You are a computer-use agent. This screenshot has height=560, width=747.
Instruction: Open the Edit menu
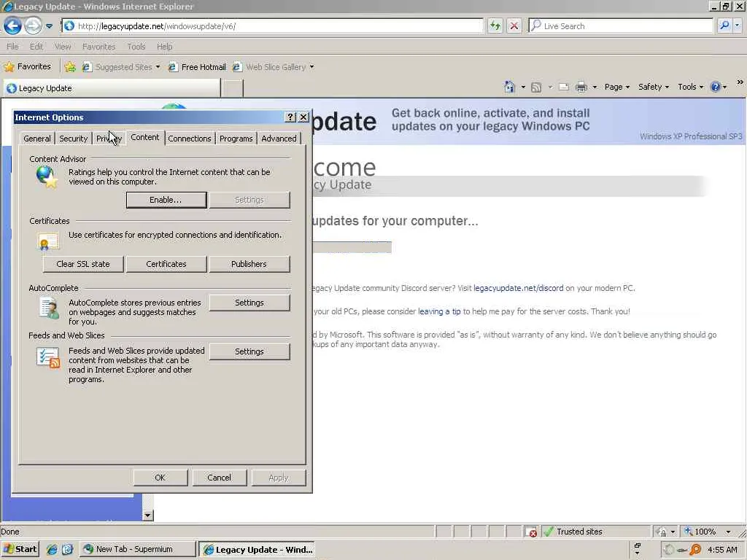tap(36, 47)
